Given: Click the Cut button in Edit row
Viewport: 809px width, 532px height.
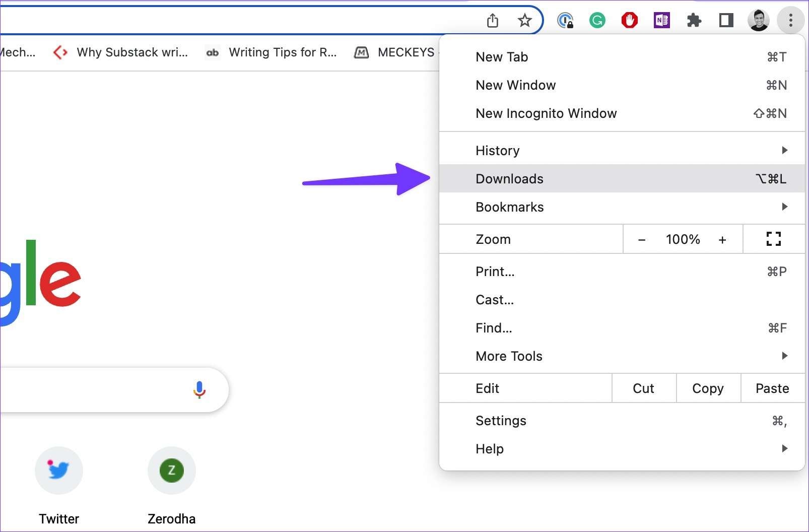Looking at the screenshot, I should click(644, 388).
